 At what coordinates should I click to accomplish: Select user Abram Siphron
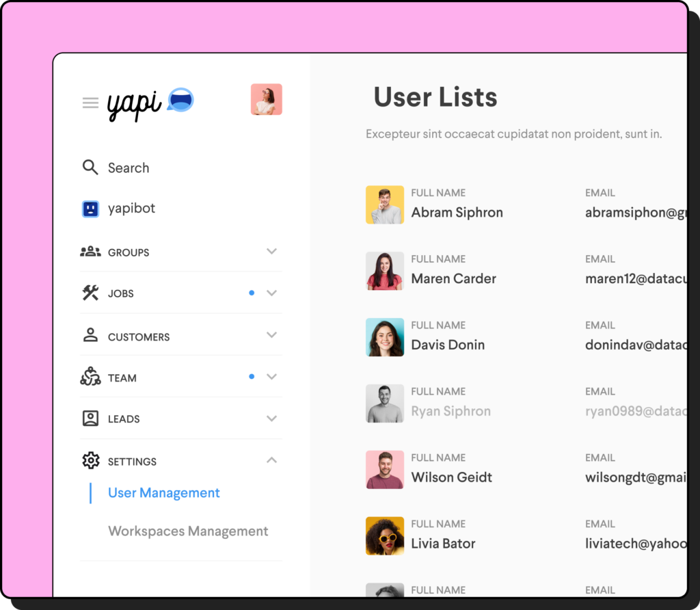coord(457,213)
